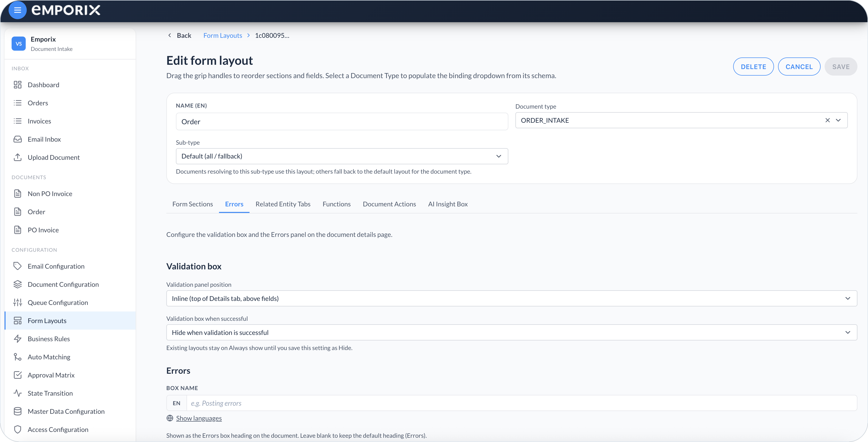Image resolution: width=868 pixels, height=442 pixels.
Task: Click the Box Name text input
Action: coord(522,403)
